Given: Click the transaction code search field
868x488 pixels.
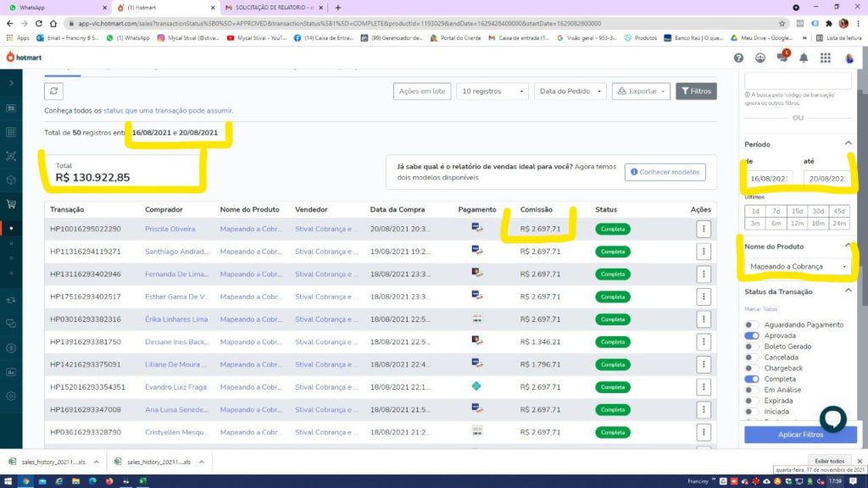Looking at the screenshot, I should pos(798,80).
